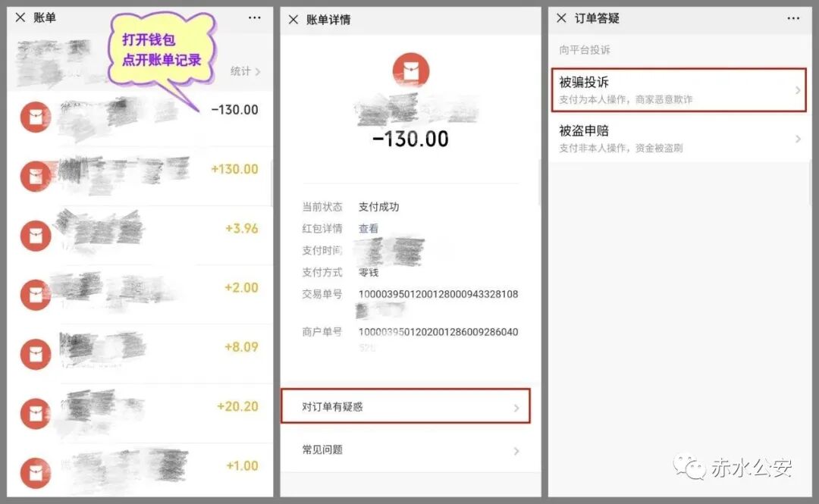This screenshot has height=504, width=819.
Task: Open the 被盗申赔 claim option
Action: point(679,139)
